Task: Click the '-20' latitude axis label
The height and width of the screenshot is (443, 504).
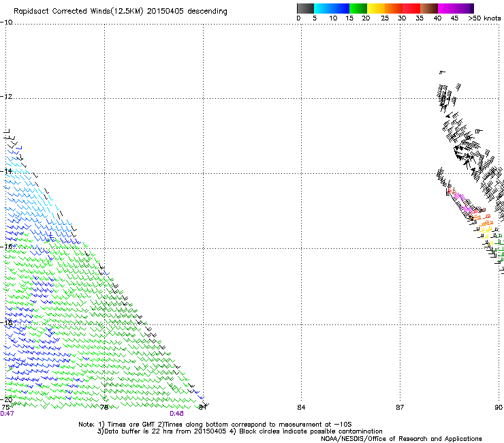Action: coord(6,399)
